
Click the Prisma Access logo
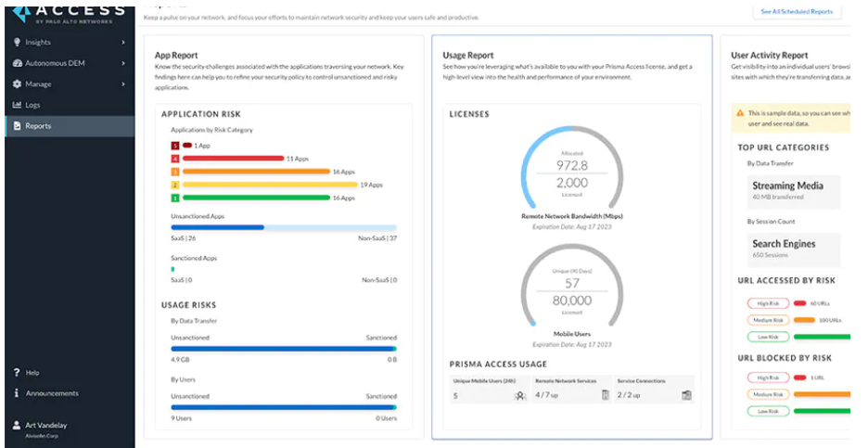[68, 15]
